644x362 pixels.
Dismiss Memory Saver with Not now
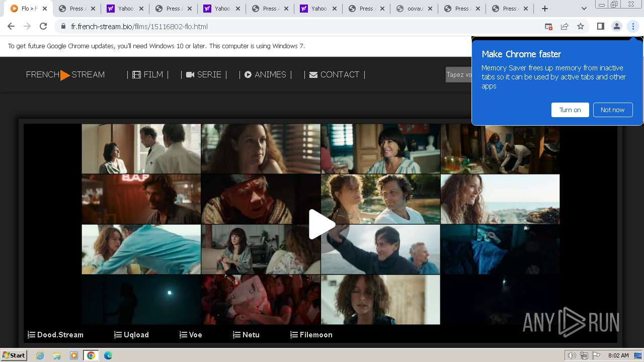(612, 110)
